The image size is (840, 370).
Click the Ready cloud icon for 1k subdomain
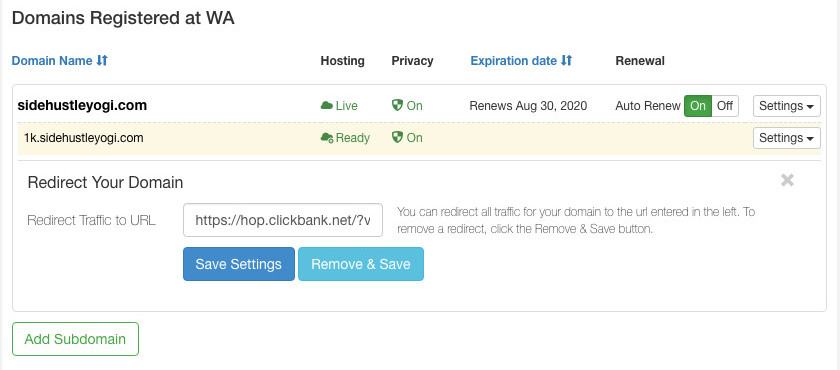coord(327,138)
